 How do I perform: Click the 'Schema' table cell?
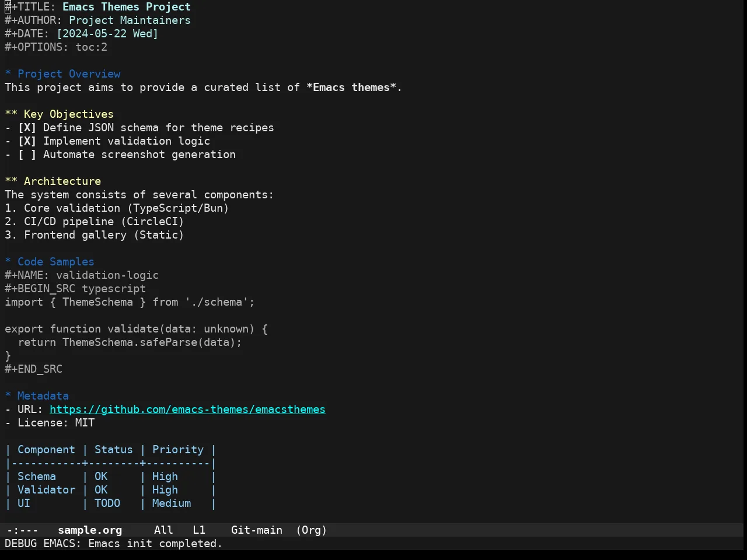coord(37,477)
